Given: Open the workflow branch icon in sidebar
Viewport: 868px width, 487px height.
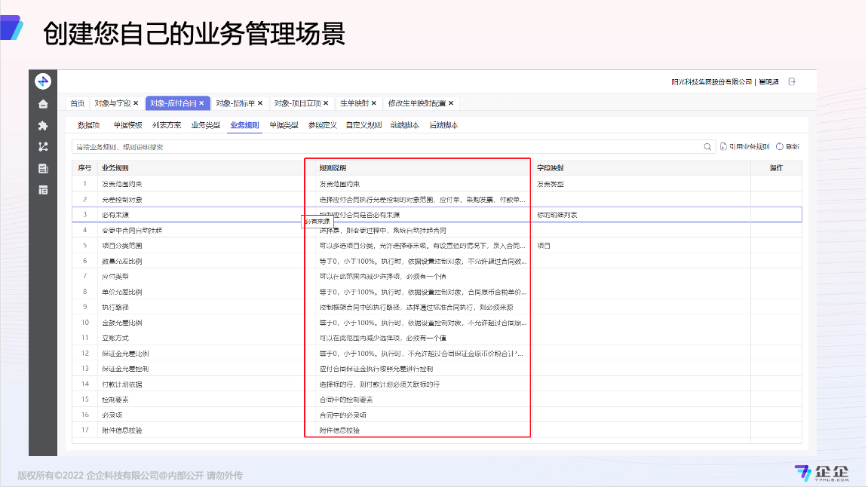Looking at the screenshot, I should pyautogui.click(x=43, y=146).
